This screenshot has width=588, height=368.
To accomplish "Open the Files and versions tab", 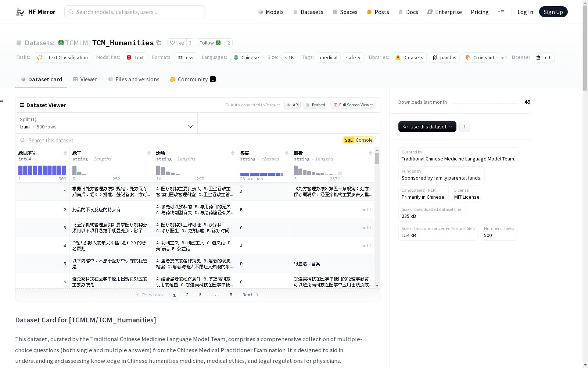I will [133, 79].
